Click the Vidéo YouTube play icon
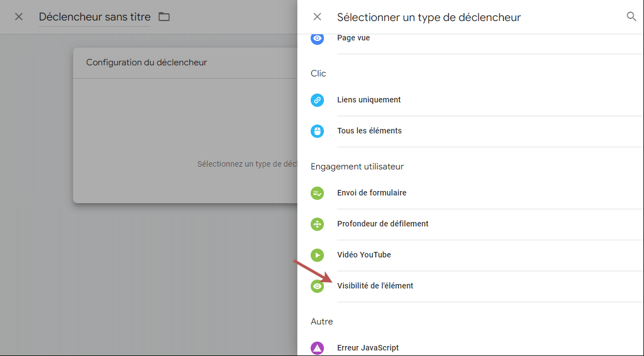644x356 pixels. (x=317, y=255)
